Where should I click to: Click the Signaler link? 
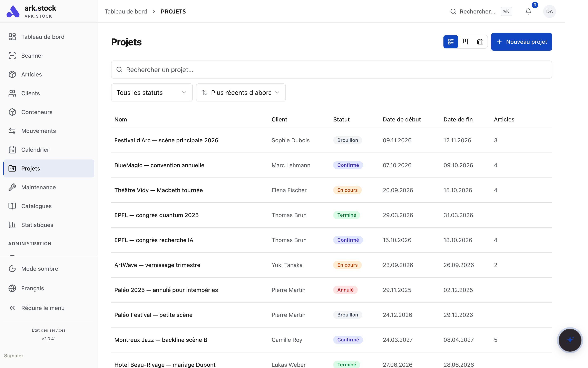click(x=14, y=356)
